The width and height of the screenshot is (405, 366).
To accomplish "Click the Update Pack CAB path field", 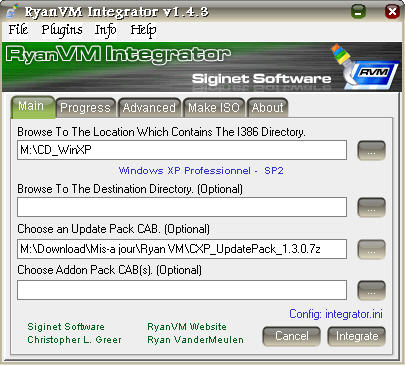I will pos(182,249).
